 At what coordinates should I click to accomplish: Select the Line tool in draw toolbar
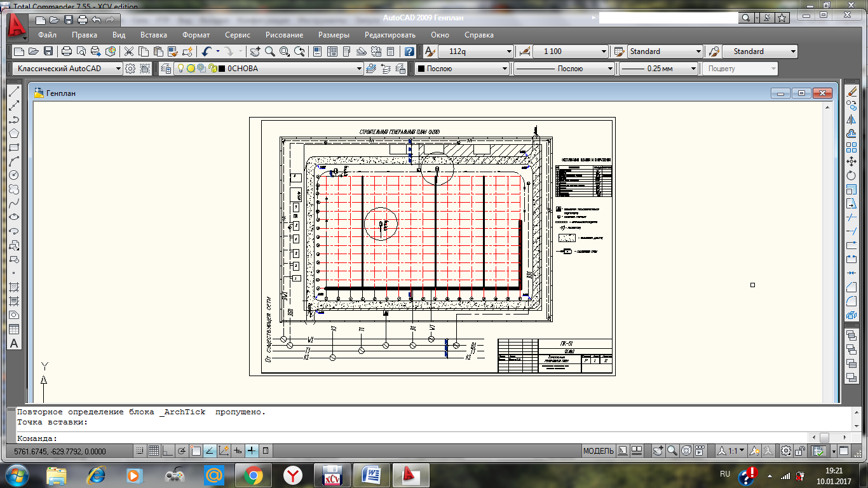14,91
